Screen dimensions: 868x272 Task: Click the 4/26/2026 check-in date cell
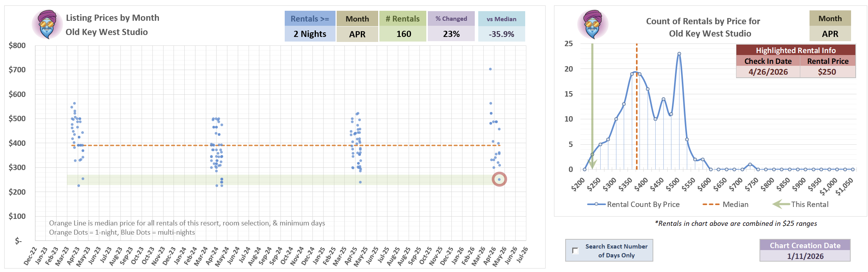click(768, 72)
